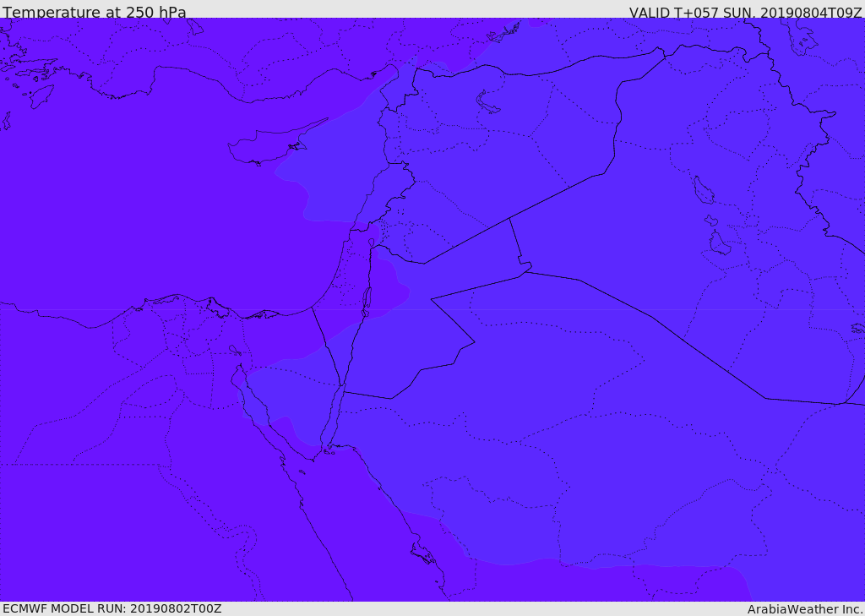Click the 'Temperature at 250 hPa' title

(x=95, y=12)
